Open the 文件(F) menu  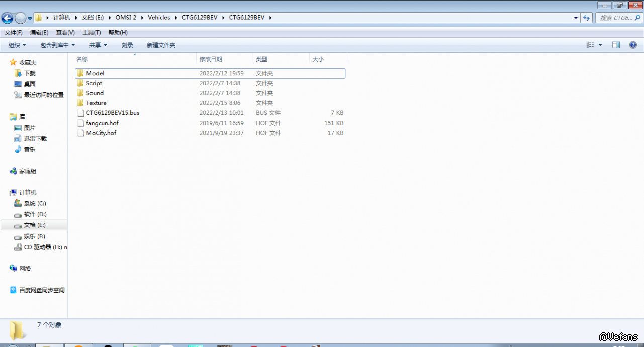tap(14, 33)
